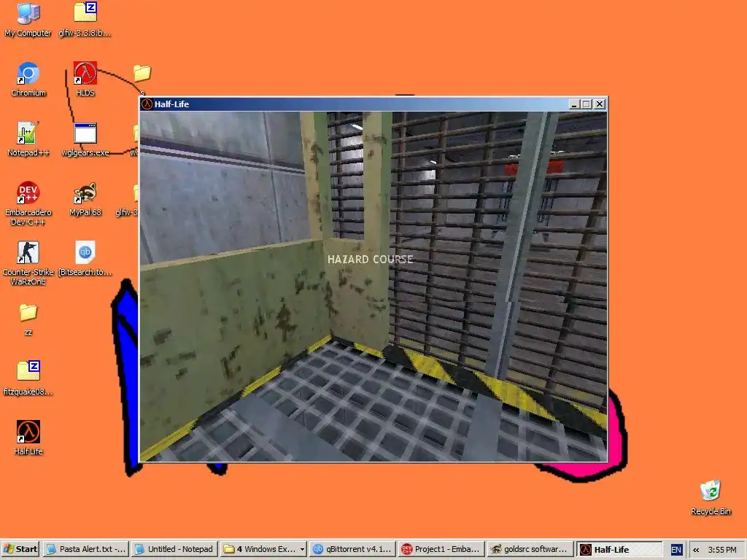
Task: Close the Half-Life window
Action: click(600, 104)
